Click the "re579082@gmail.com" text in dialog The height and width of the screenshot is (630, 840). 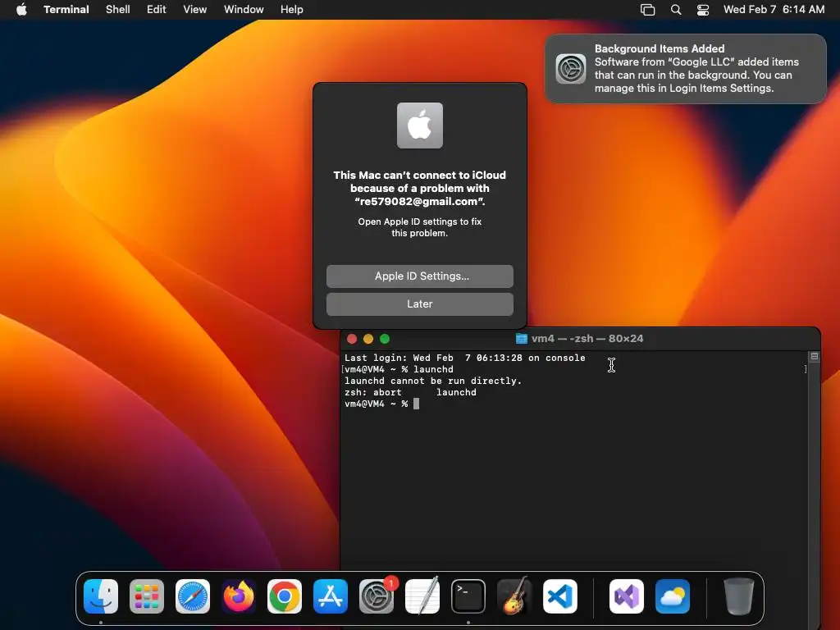click(420, 202)
